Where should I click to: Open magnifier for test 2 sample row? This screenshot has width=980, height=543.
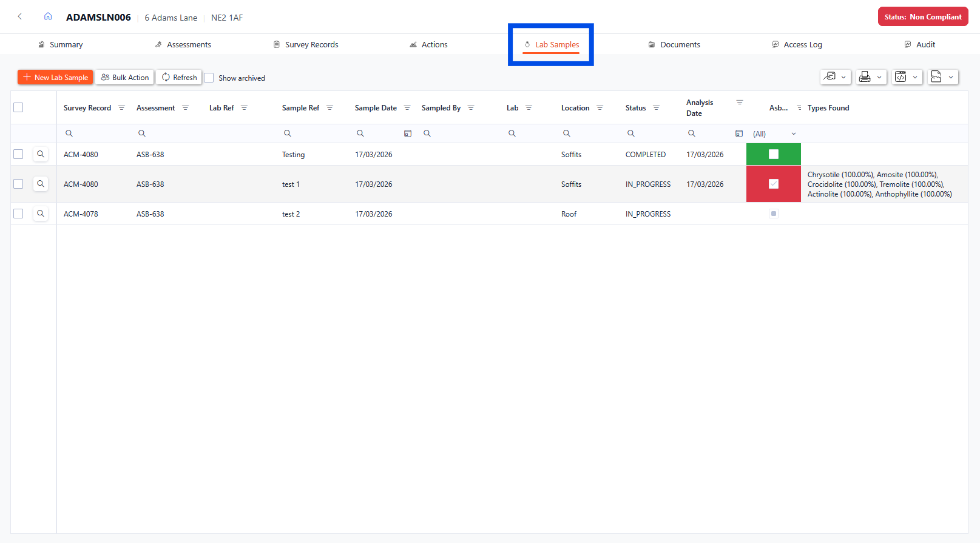41,214
